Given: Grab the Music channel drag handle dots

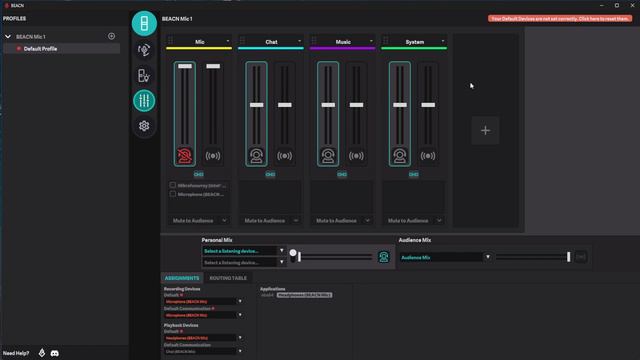Looking at the screenshot, I should [314, 40].
